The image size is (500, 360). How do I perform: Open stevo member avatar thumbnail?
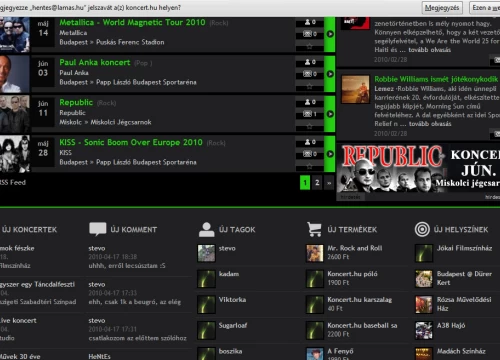206,253
